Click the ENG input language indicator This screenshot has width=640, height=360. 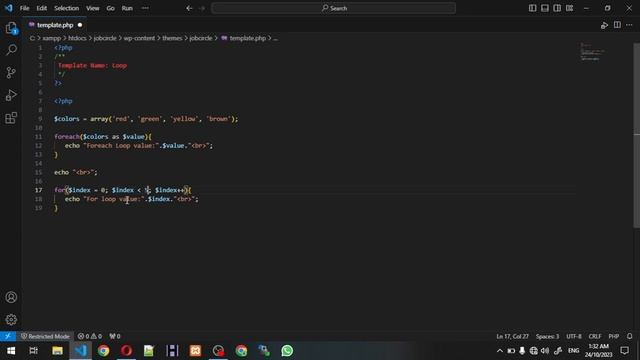(573, 351)
